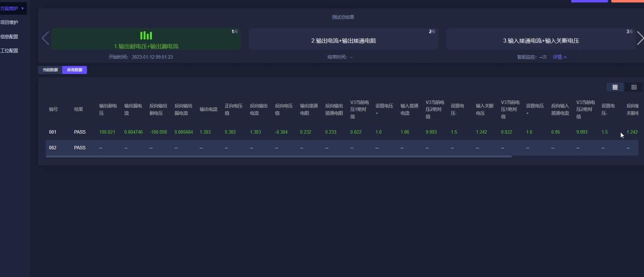Collapse the 详情 details expander
This screenshot has height=277, width=644.
tap(560, 57)
